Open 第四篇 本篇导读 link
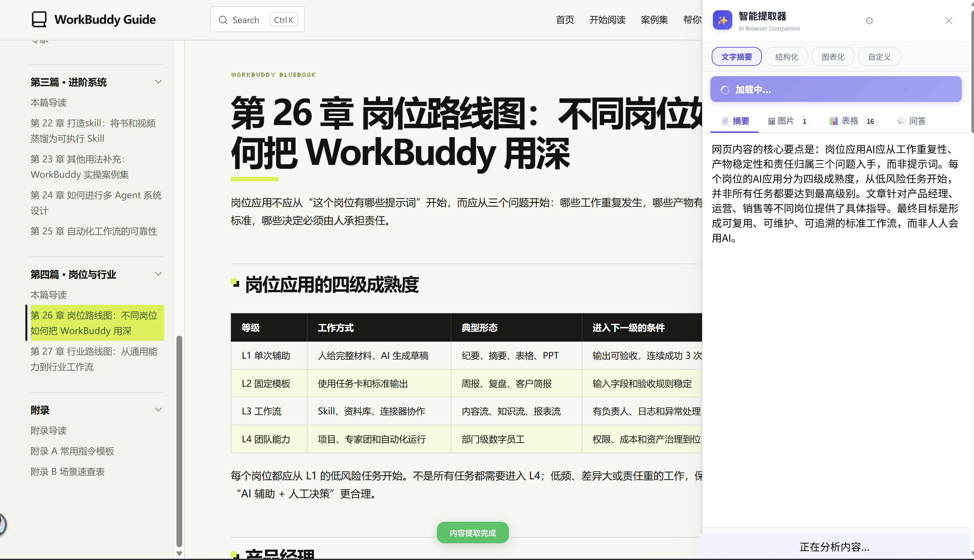Viewport: 974px width, 560px height. click(49, 295)
